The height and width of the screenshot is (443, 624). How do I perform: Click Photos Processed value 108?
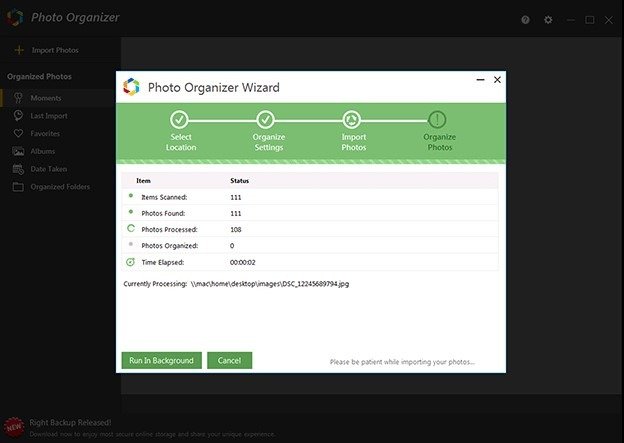(236, 230)
